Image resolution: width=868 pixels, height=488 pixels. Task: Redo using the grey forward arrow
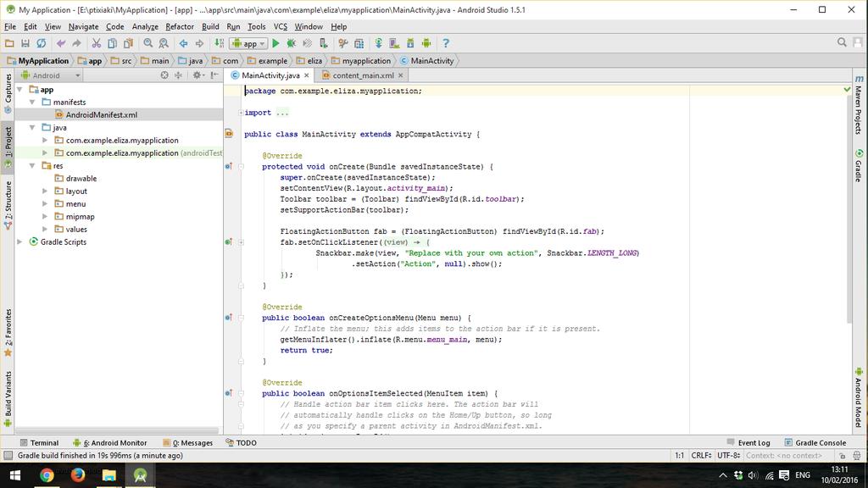[76, 43]
